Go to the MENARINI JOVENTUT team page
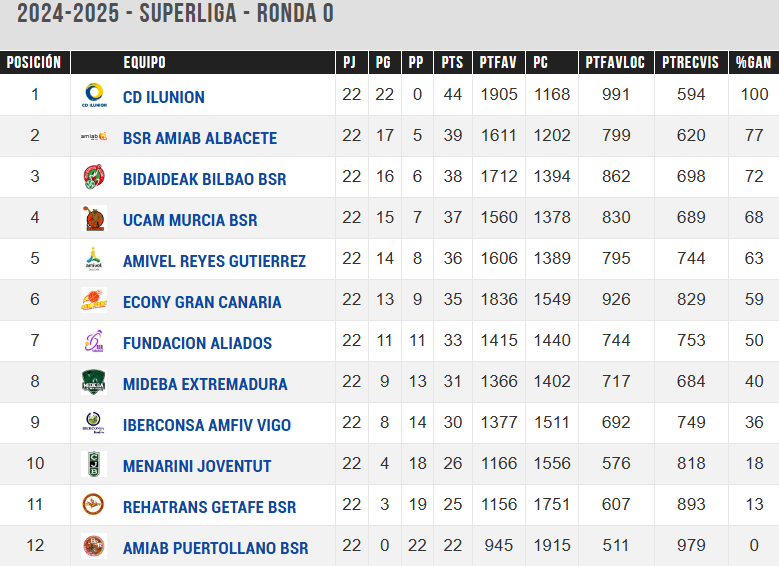The image size is (779, 566). coord(197,466)
